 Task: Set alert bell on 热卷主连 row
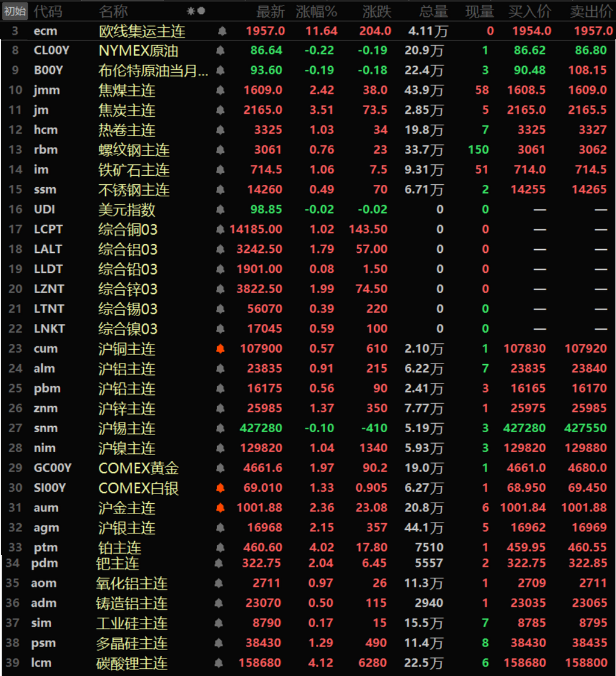[x=220, y=130]
